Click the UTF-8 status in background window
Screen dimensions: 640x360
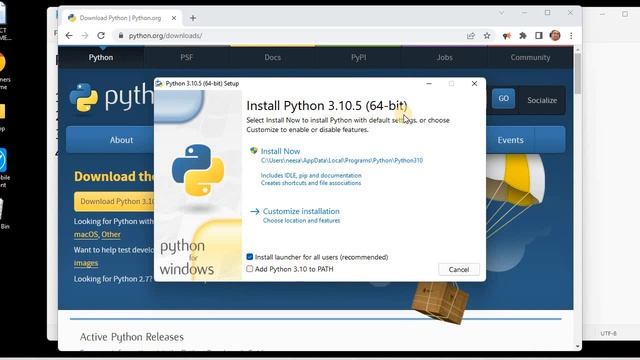point(608,333)
